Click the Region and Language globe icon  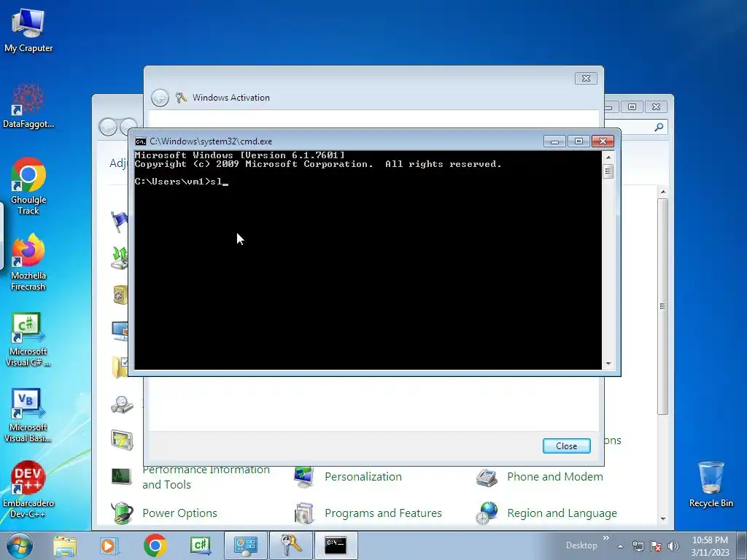487,513
